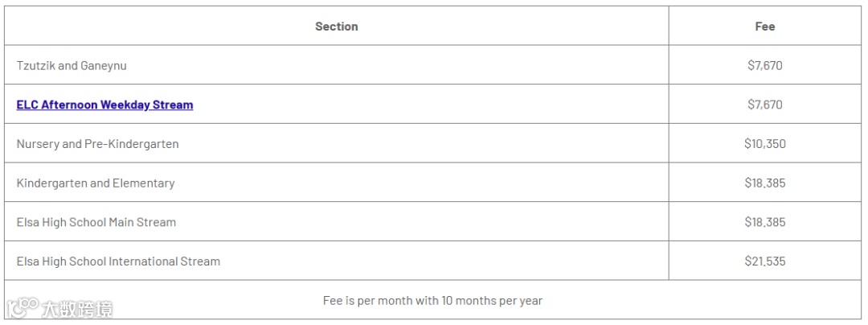Click the word ELC in the link
The height and width of the screenshot is (325, 868).
click(x=27, y=105)
